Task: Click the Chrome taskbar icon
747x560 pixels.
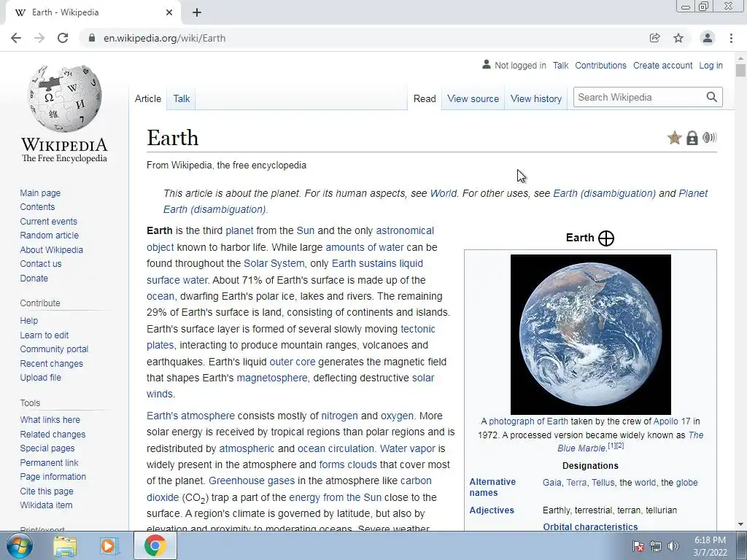Action: coord(155,545)
